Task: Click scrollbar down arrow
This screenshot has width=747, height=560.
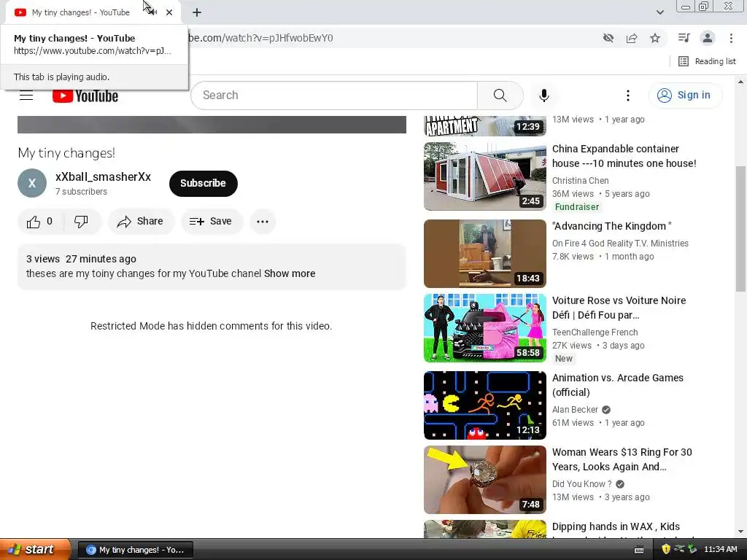Action: point(740,532)
